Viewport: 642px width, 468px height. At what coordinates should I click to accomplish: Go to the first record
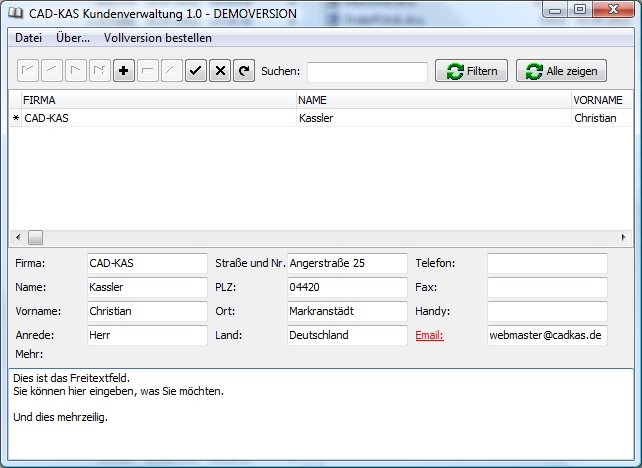coord(28,71)
